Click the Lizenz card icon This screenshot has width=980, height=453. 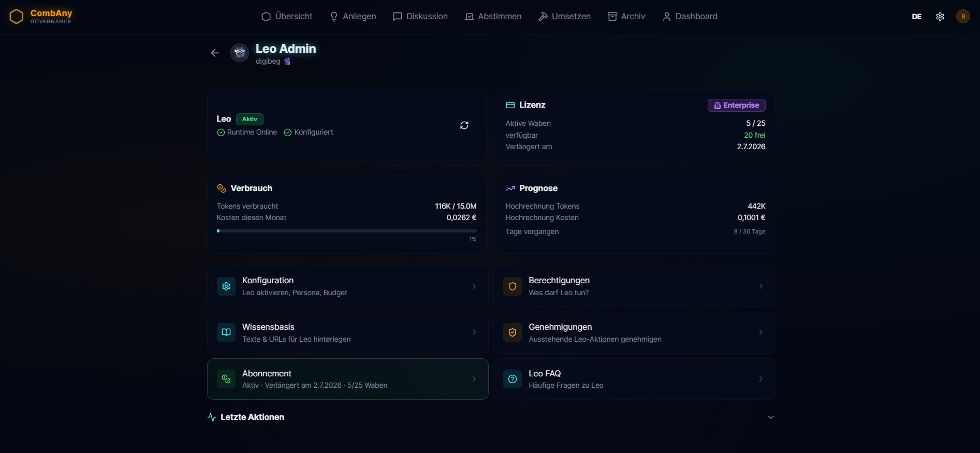click(510, 105)
